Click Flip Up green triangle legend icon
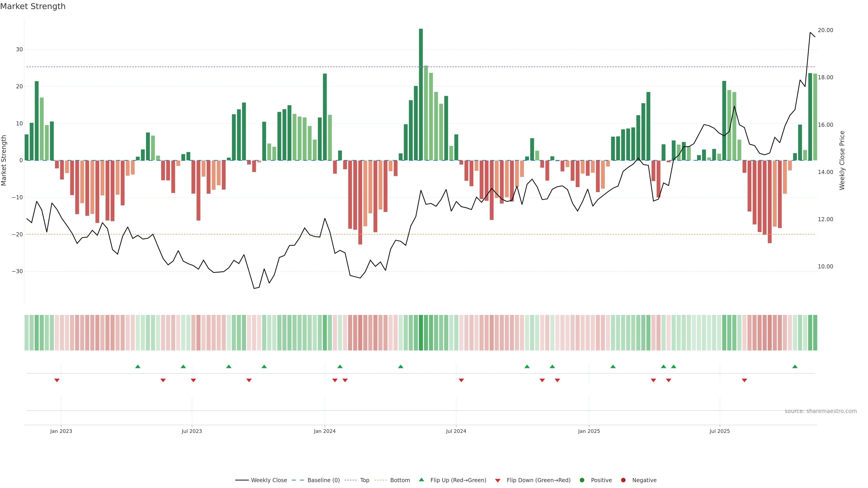Screen dimensions: 868x488 click(421, 480)
